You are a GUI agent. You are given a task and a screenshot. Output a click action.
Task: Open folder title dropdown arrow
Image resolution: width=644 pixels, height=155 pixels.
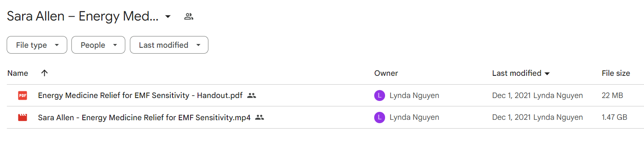coord(168,17)
